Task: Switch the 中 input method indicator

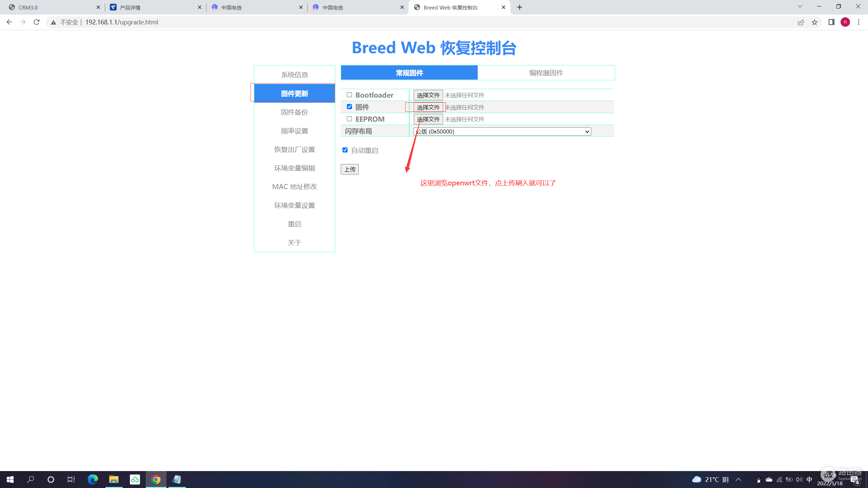Action: (x=809, y=479)
